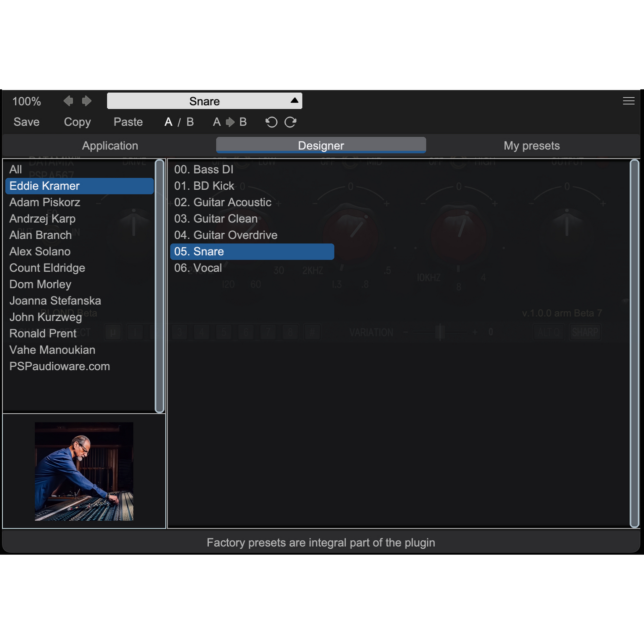Viewport: 644px width, 644px height.
Task: Click Eddie Kramer's photo thumbnail
Action: tap(84, 471)
